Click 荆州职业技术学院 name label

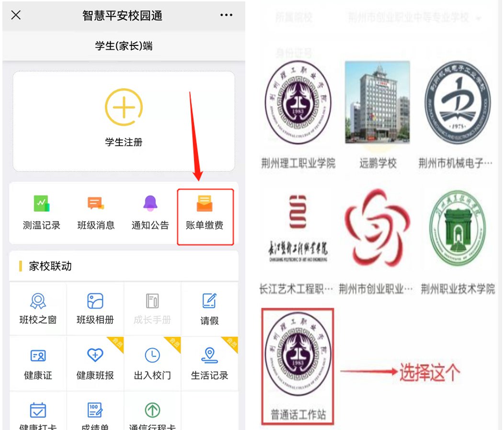point(458,289)
